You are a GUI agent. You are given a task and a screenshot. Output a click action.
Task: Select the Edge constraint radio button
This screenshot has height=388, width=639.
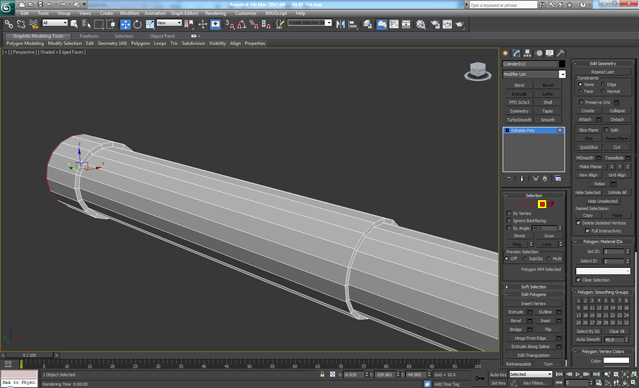point(603,84)
